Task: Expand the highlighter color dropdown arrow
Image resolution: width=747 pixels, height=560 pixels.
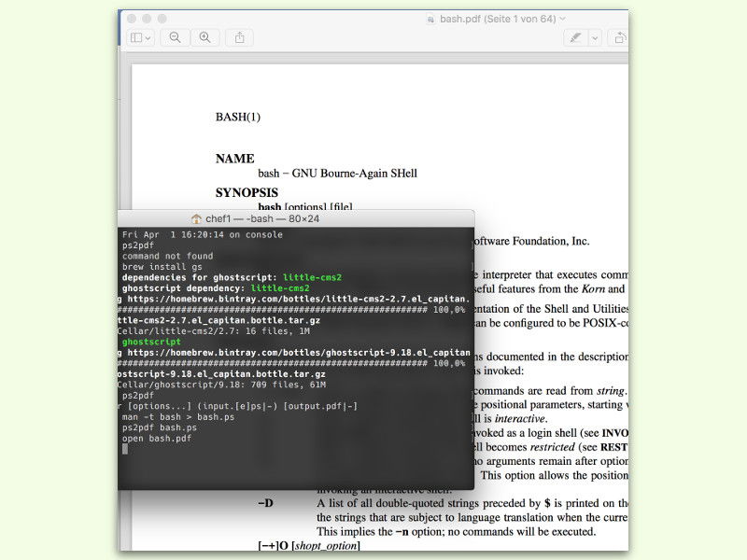Action: click(x=595, y=38)
